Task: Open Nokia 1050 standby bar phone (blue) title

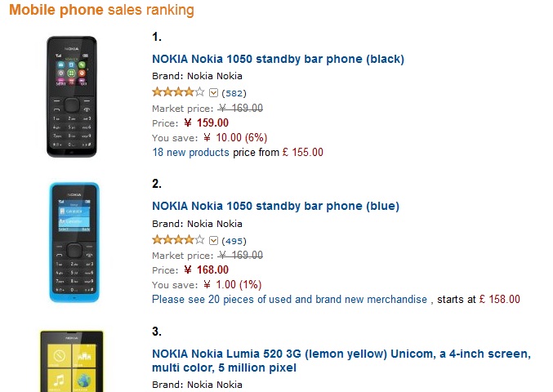Action: 275,206
